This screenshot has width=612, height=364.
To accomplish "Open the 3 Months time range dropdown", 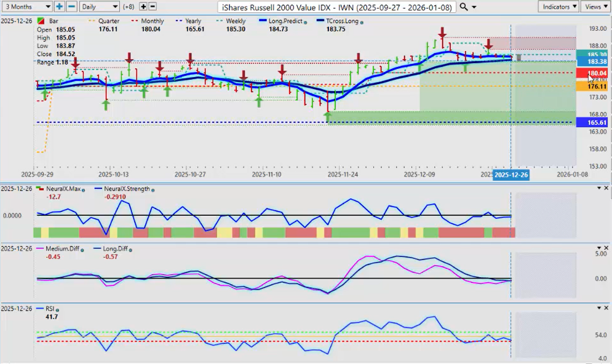I will (26, 6).
